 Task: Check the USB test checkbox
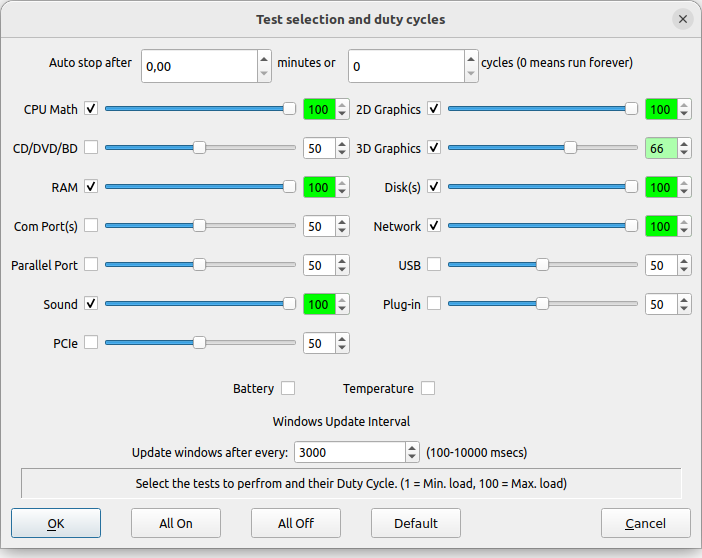434,265
